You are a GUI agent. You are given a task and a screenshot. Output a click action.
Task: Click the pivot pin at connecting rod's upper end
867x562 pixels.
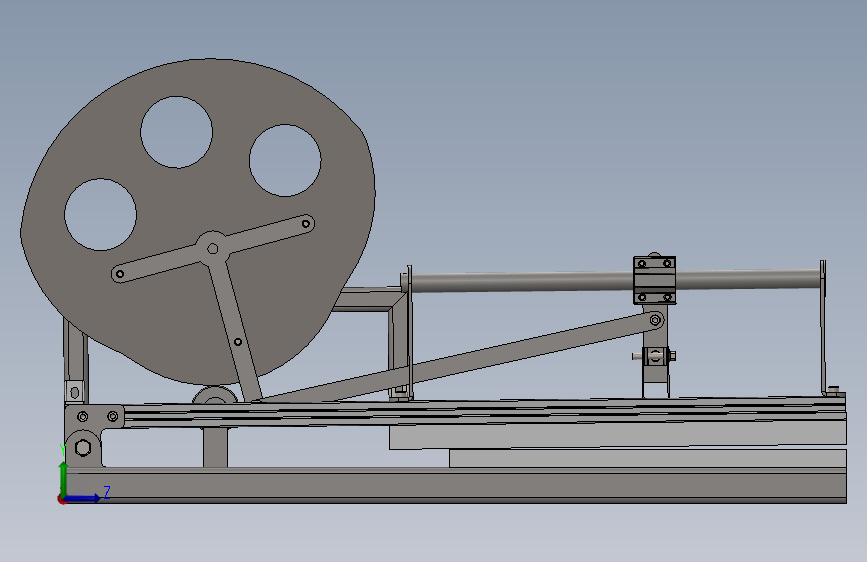click(x=655, y=320)
